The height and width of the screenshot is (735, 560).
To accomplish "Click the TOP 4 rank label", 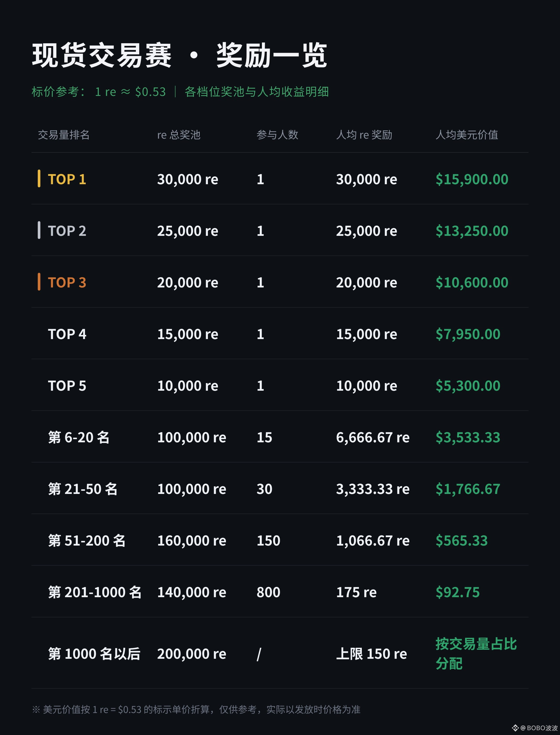I will (67, 334).
